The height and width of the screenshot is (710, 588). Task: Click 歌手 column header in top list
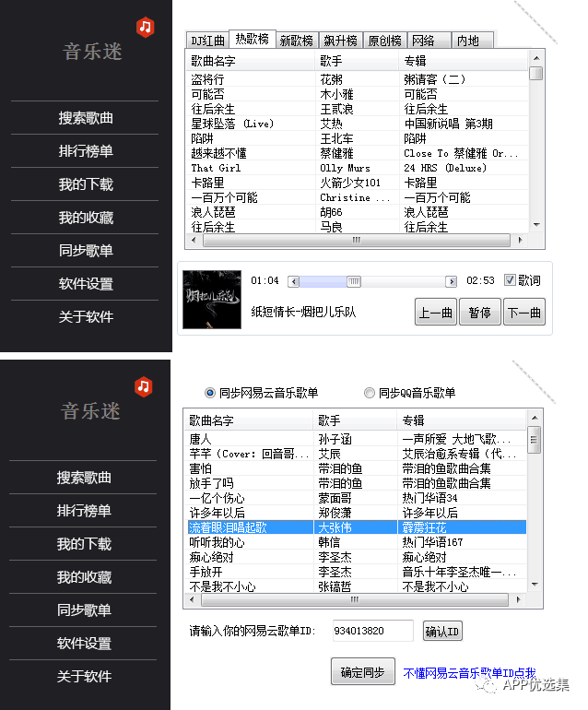coord(357,61)
